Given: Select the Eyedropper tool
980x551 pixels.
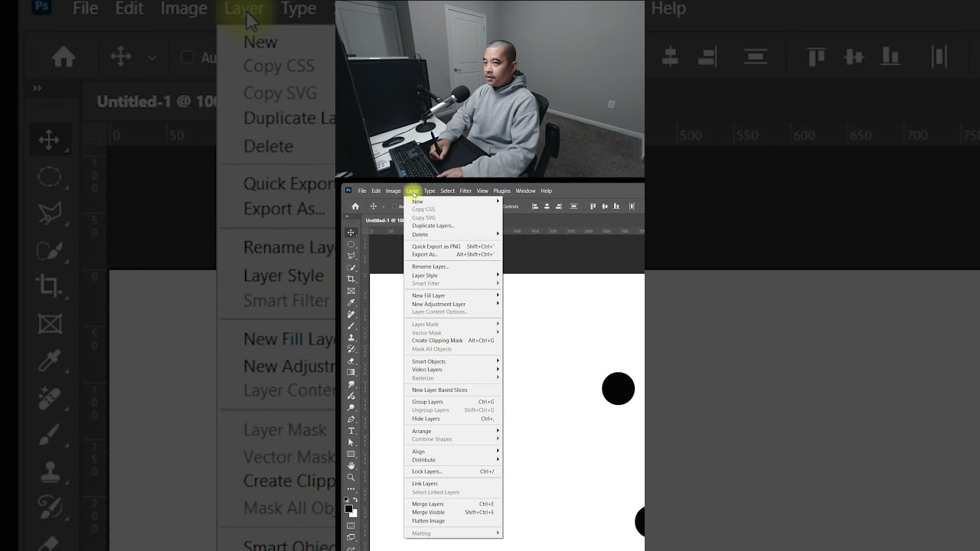Looking at the screenshot, I should [351, 302].
